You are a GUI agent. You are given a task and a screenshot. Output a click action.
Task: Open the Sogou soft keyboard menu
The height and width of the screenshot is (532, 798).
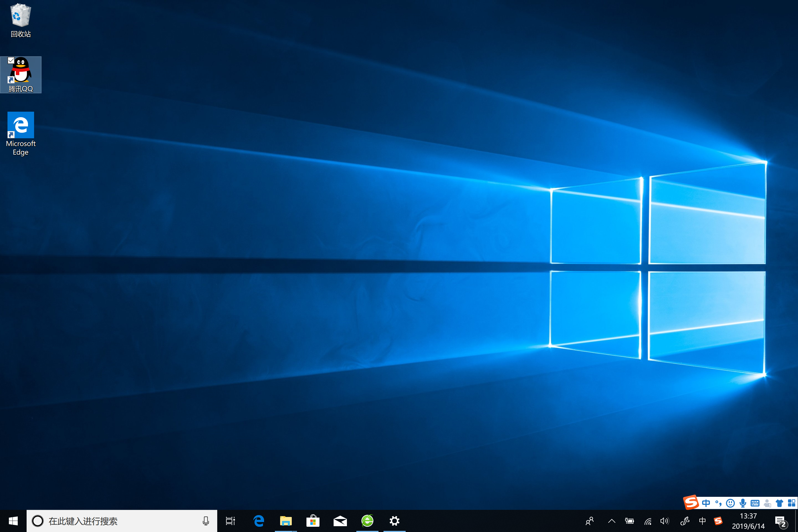pos(755,503)
